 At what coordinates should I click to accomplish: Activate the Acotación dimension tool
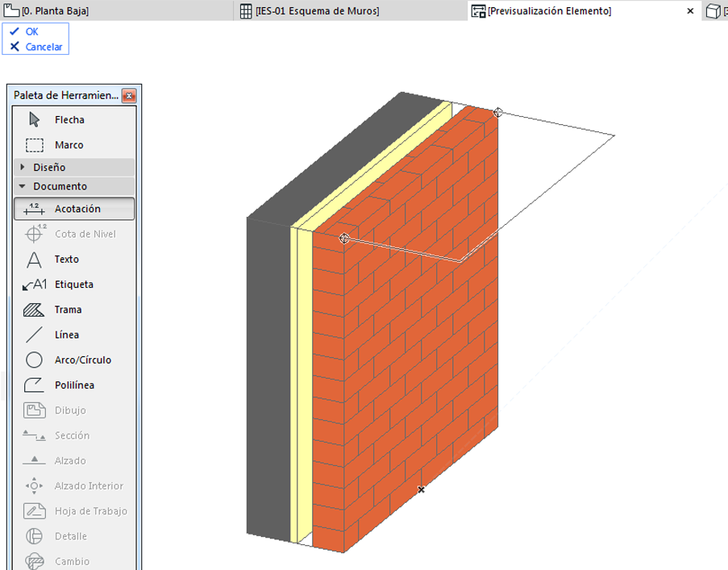pos(74,209)
